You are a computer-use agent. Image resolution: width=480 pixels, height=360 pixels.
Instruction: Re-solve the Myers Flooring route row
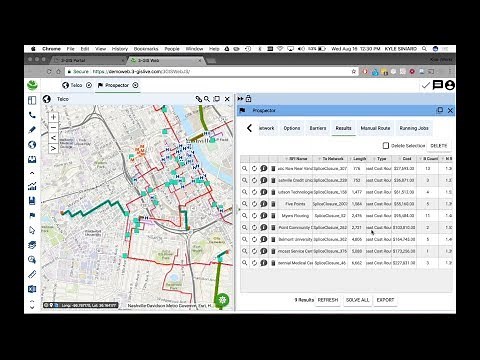(x=254, y=216)
